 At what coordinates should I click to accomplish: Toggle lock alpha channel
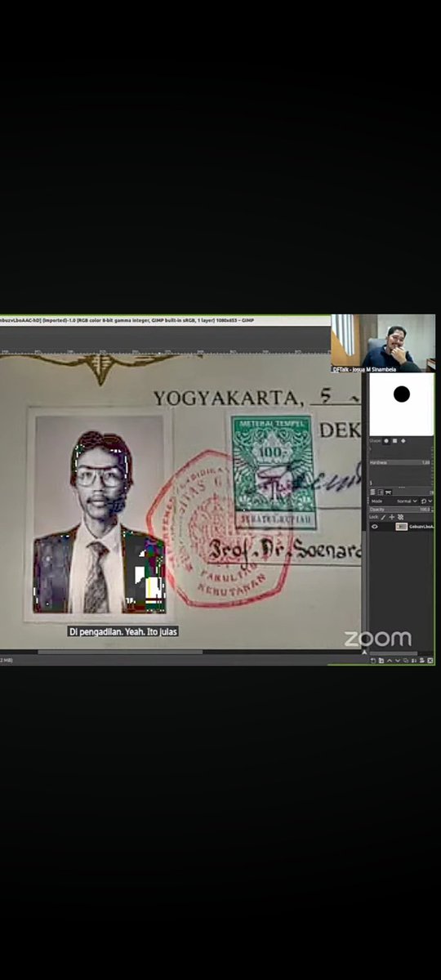[x=400, y=517]
